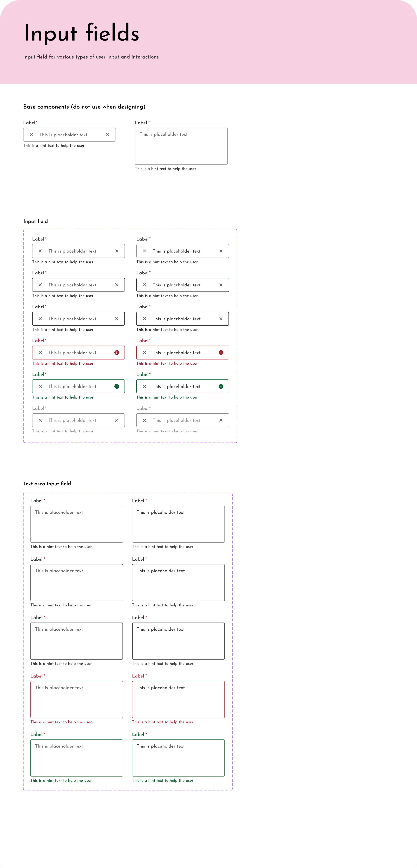Click red error icon in left-column single-line input

point(117,352)
